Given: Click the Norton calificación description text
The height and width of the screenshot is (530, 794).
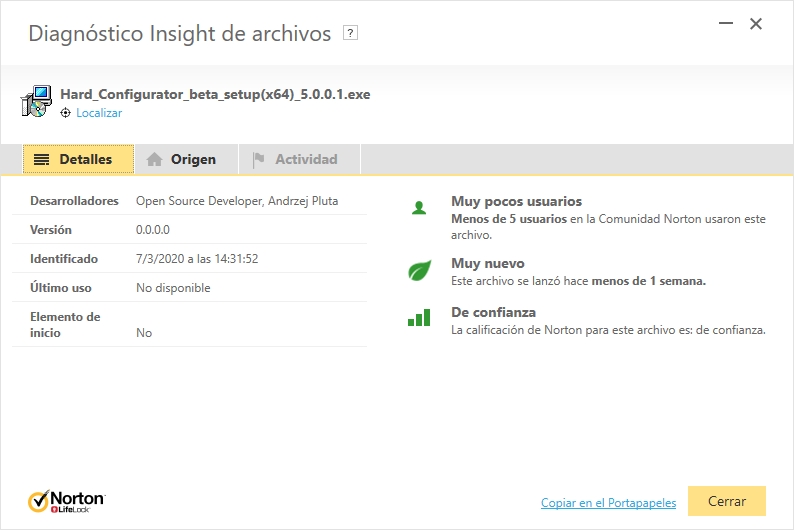Looking at the screenshot, I should (608, 330).
